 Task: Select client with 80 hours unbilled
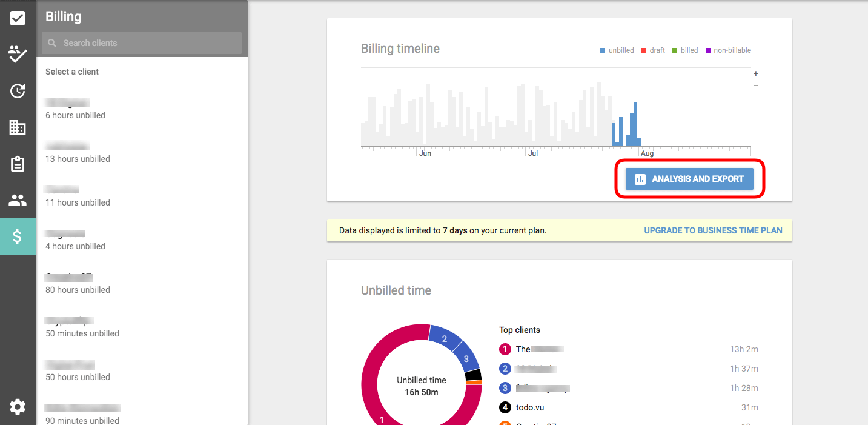coord(142,284)
